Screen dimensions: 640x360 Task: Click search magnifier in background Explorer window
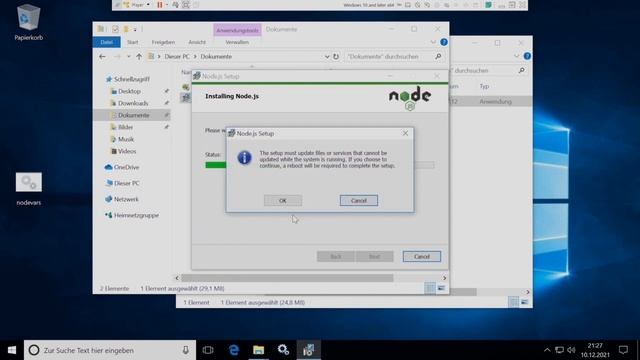[x=521, y=70]
